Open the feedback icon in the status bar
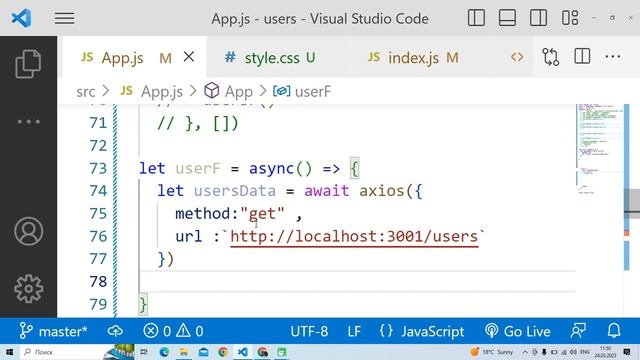Viewport: 640px width, 360px height. pyautogui.click(x=578, y=331)
